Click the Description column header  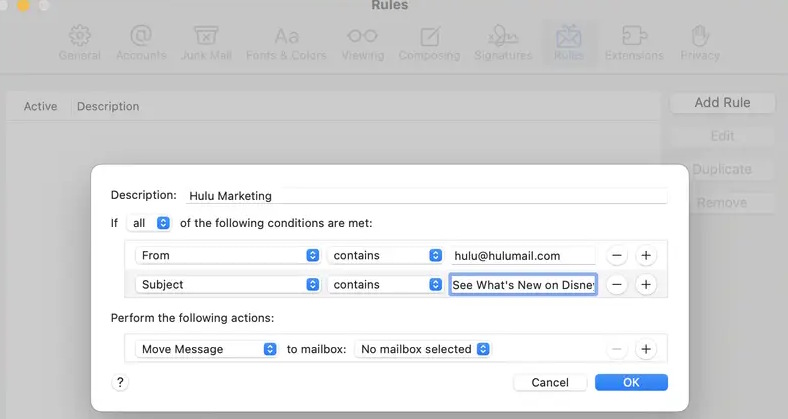click(108, 107)
